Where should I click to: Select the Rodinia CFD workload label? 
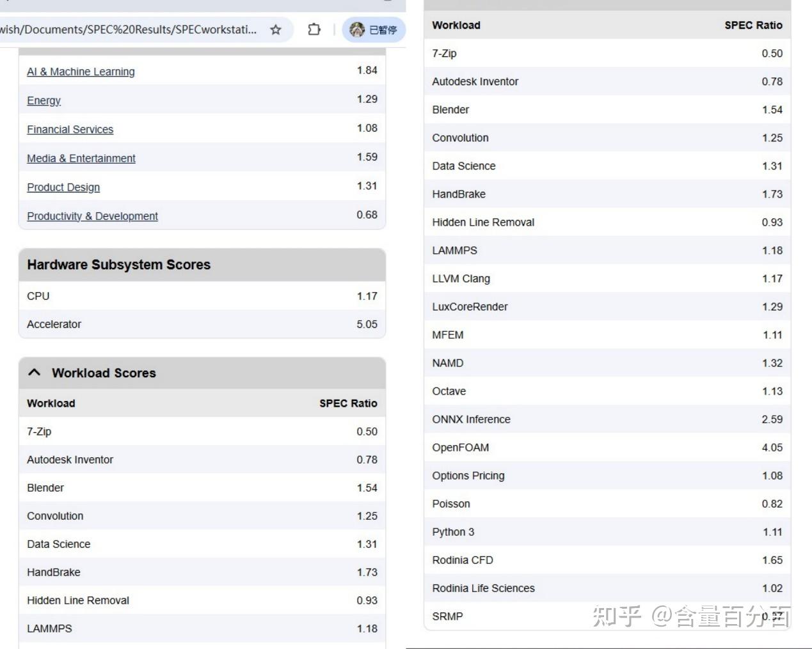point(462,560)
